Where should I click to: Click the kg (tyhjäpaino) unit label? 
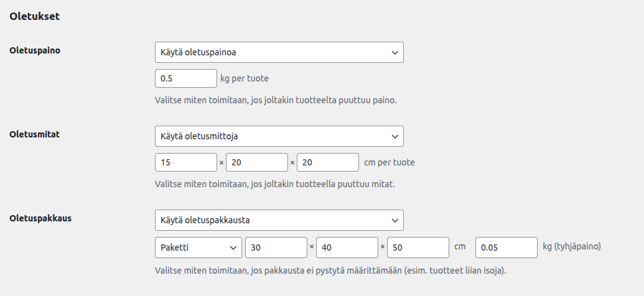pyautogui.click(x=571, y=246)
